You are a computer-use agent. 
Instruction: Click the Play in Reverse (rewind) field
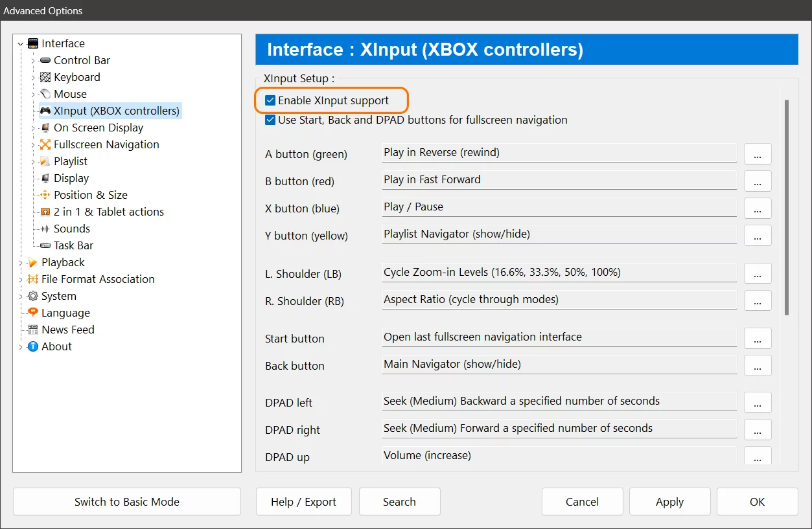tap(559, 153)
